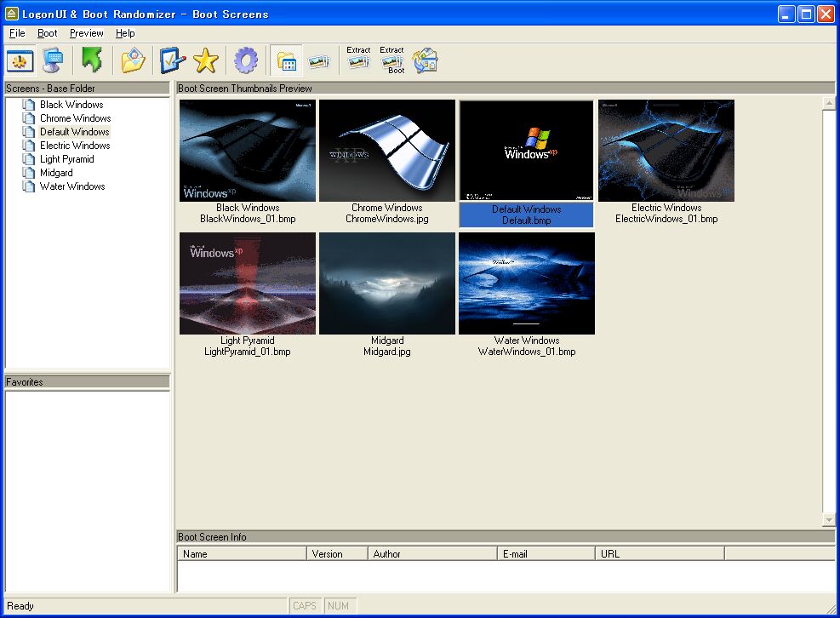Image resolution: width=840 pixels, height=618 pixels.
Task: Click the Light Pyramid boot screen thumbnail
Action: [248, 283]
